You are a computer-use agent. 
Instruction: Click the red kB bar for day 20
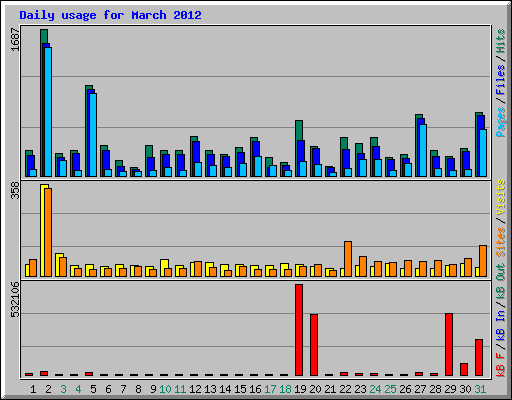click(314, 345)
